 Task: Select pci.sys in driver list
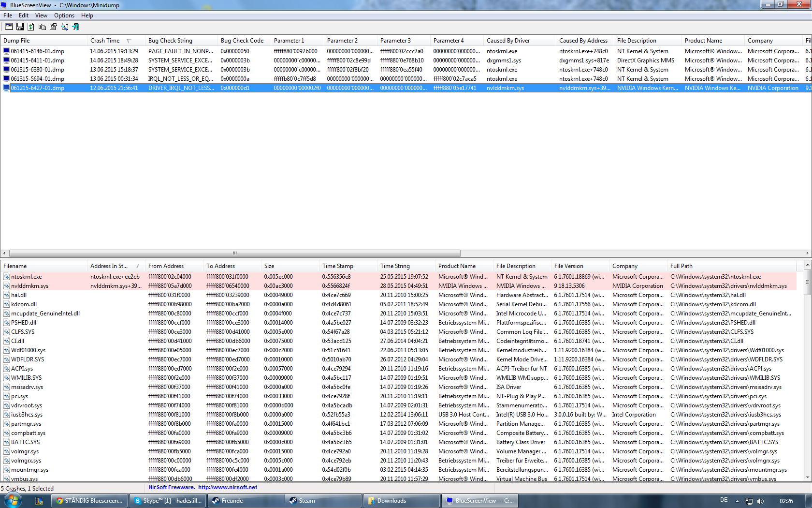19,396
